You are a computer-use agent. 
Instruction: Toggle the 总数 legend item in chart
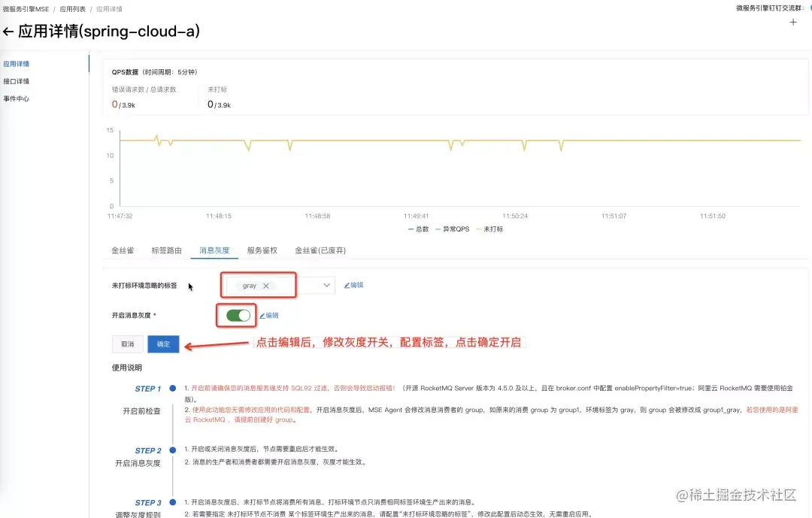point(419,229)
